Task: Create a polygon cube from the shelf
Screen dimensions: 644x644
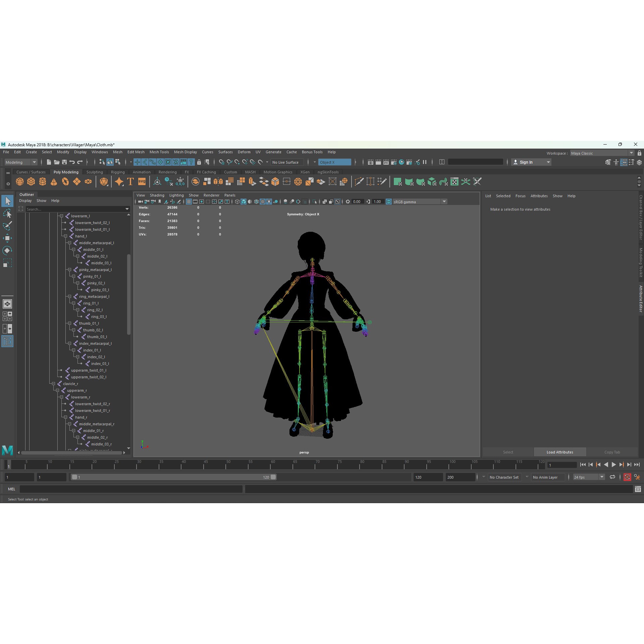Action: pyautogui.click(x=31, y=181)
